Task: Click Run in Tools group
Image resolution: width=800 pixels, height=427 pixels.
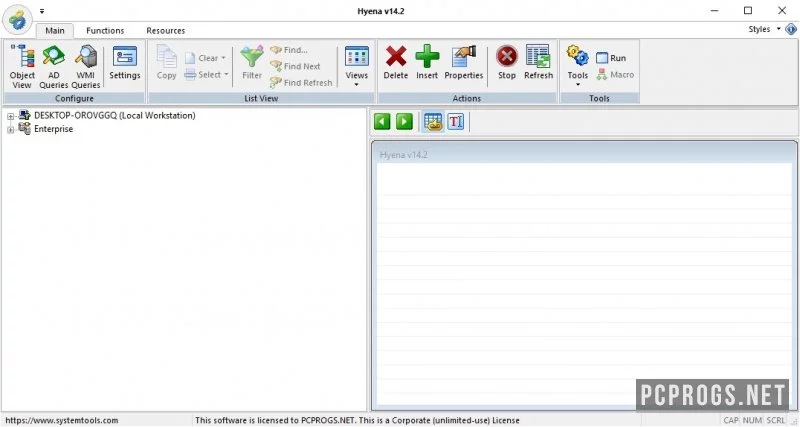Action: [x=611, y=58]
